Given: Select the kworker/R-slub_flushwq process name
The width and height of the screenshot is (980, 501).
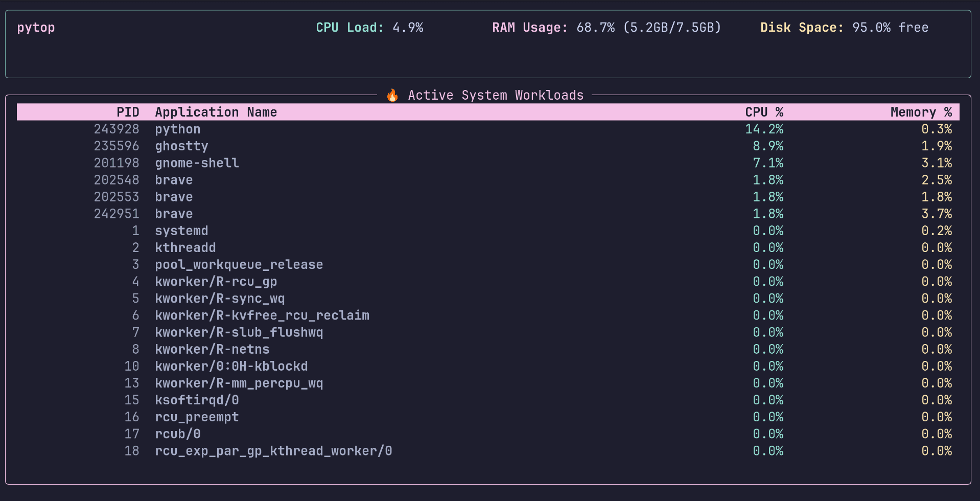Looking at the screenshot, I should (x=239, y=332).
